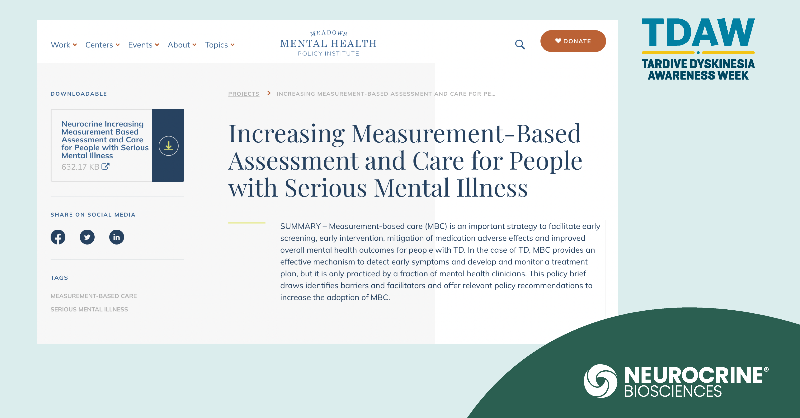800x418 pixels.
Task: Open the Measurement-Based Care tag
Action: (x=94, y=296)
